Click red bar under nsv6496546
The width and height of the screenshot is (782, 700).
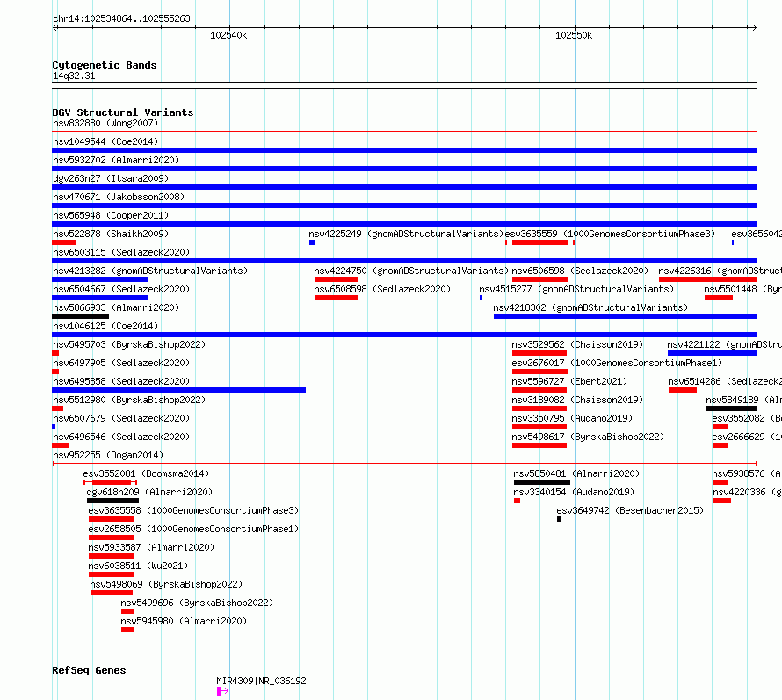[61, 445]
